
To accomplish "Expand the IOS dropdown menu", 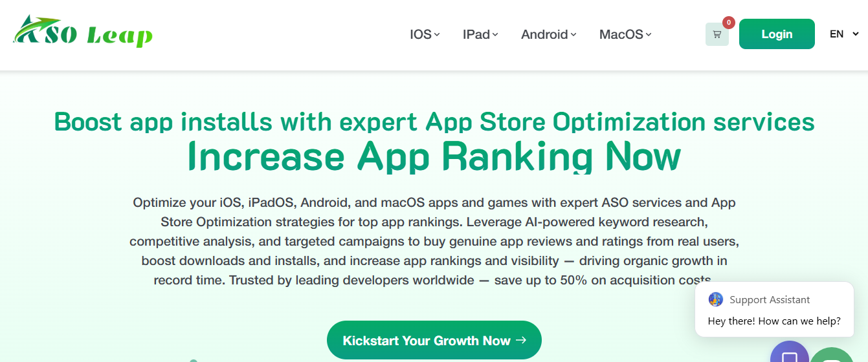I will coord(425,34).
